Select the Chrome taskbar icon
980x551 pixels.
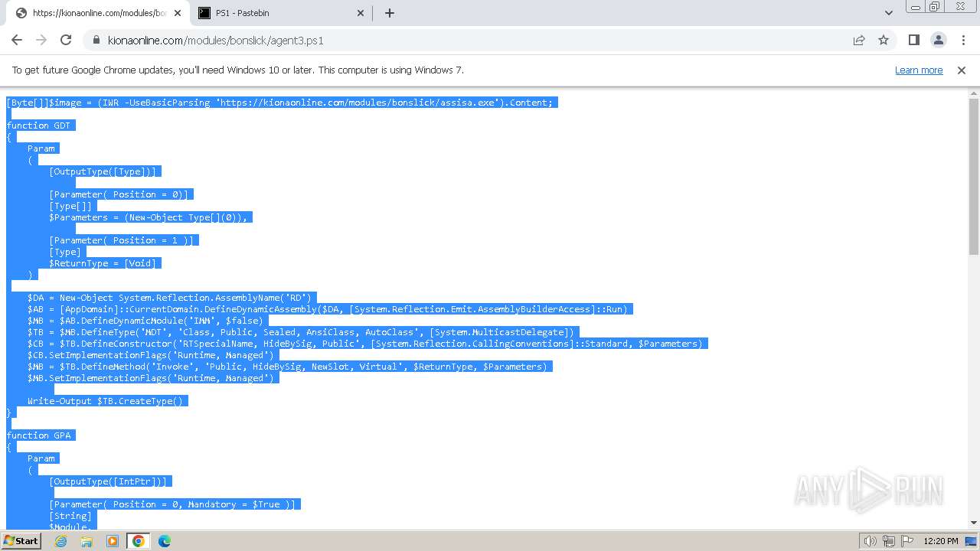click(x=138, y=541)
